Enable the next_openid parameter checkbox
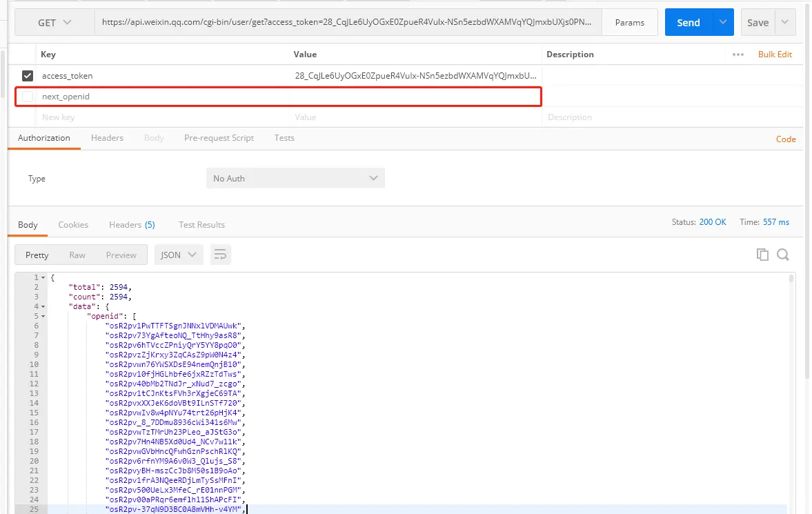The height and width of the screenshot is (514, 812). point(28,97)
